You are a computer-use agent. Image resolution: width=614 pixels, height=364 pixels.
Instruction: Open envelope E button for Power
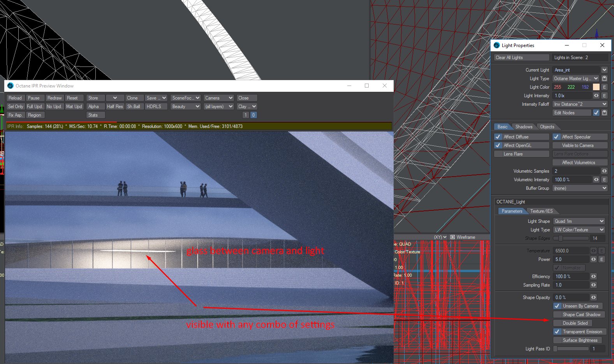[x=602, y=259]
